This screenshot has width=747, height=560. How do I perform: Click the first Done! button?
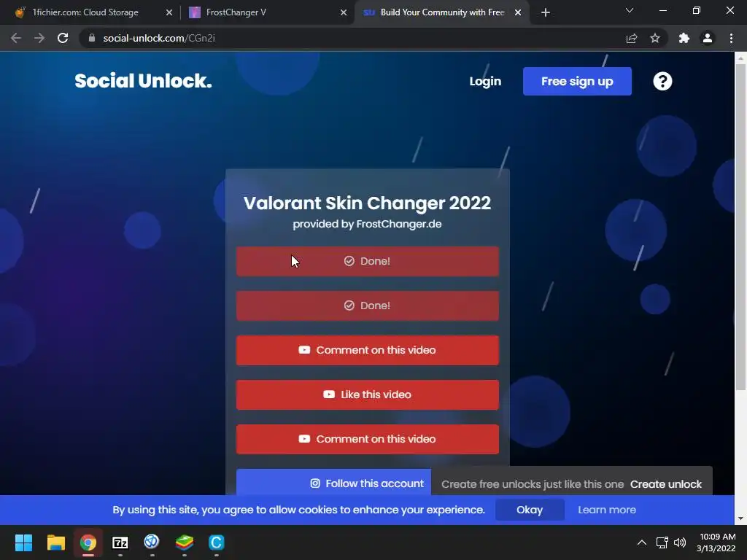click(368, 261)
